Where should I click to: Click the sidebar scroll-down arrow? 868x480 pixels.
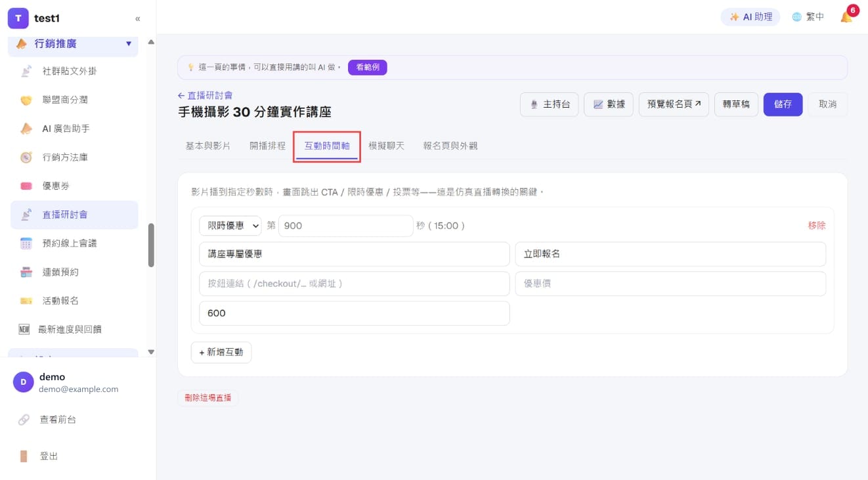coord(151,352)
